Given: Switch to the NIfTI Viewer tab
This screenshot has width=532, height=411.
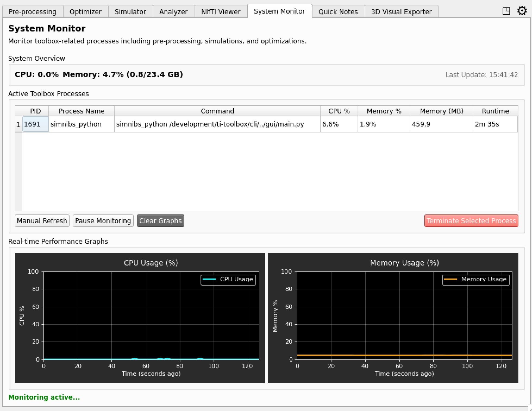Looking at the screenshot, I should (x=220, y=11).
